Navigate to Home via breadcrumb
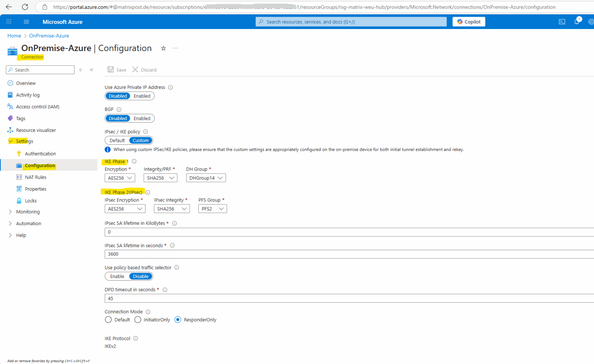This screenshot has height=364, width=594. [14, 36]
